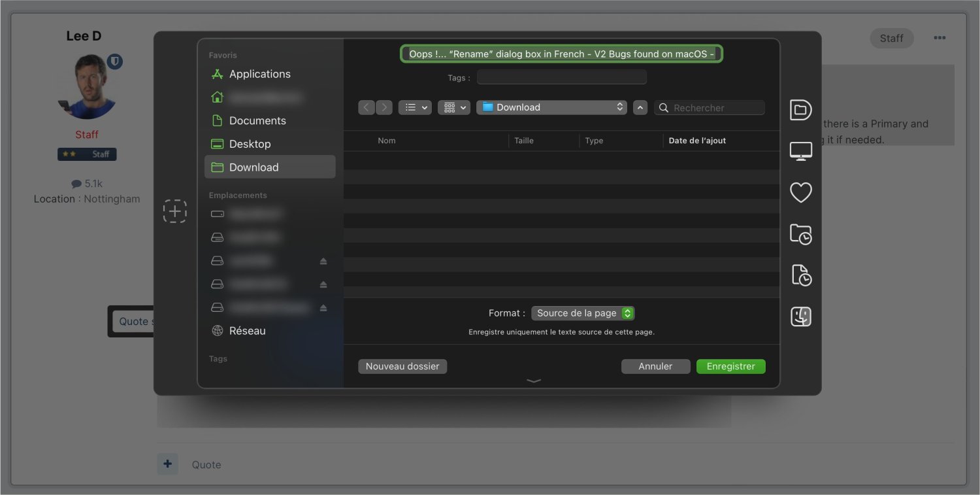
Task: Click the Nouveau dossier button
Action: point(402,366)
